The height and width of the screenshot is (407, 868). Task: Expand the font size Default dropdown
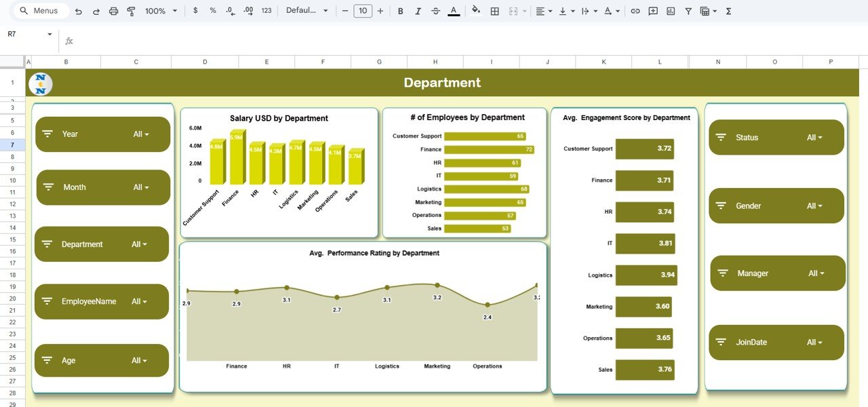(x=307, y=11)
